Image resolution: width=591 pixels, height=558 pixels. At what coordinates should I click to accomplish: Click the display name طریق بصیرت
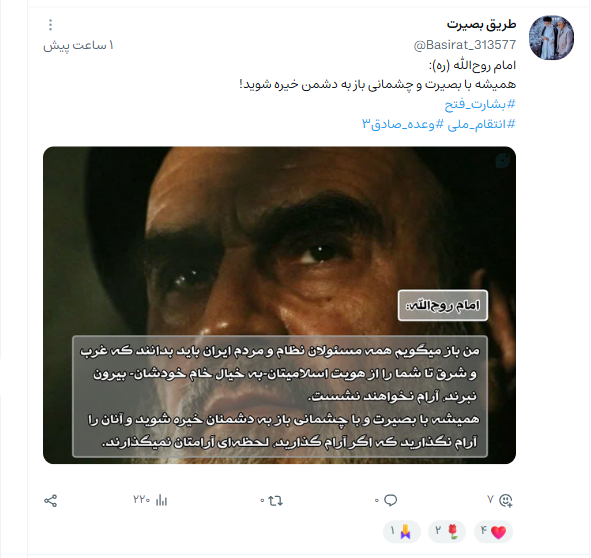click(481, 25)
